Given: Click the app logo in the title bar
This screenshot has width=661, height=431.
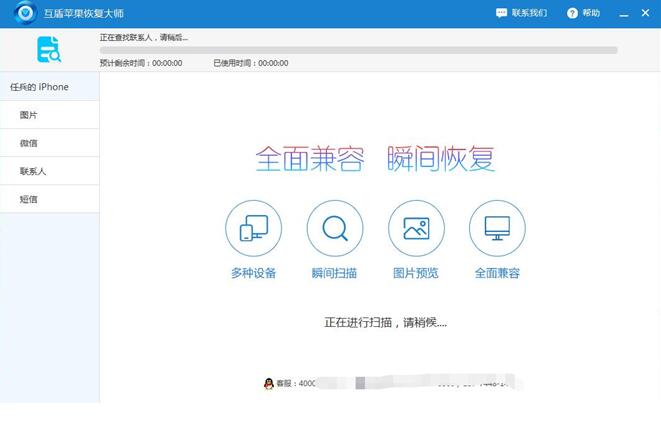Looking at the screenshot, I should click(25, 13).
